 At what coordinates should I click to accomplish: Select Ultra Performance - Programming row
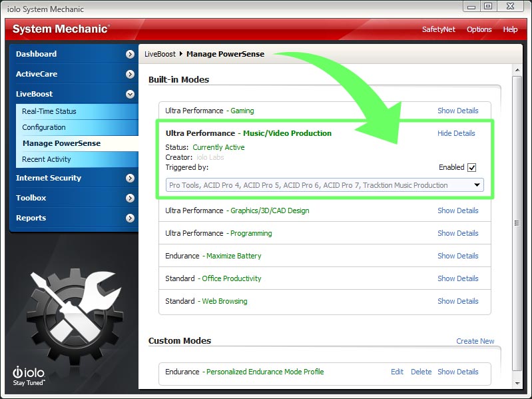pos(325,233)
